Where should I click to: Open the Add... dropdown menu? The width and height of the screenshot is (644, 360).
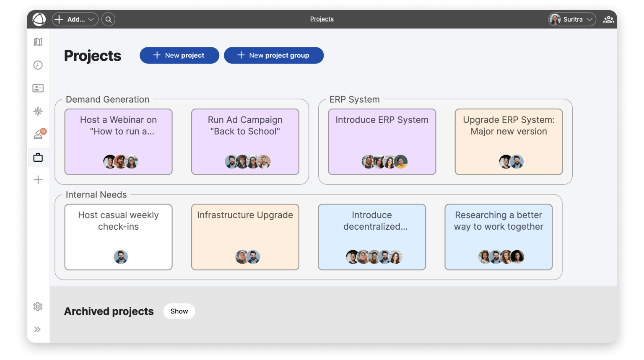pos(75,19)
